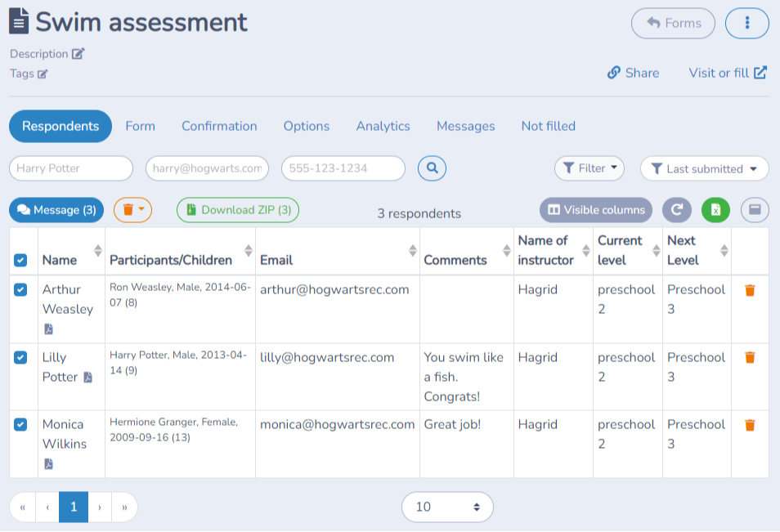Viewport: 780px width, 532px height.
Task: Click the Forms back button
Action: 673,23
